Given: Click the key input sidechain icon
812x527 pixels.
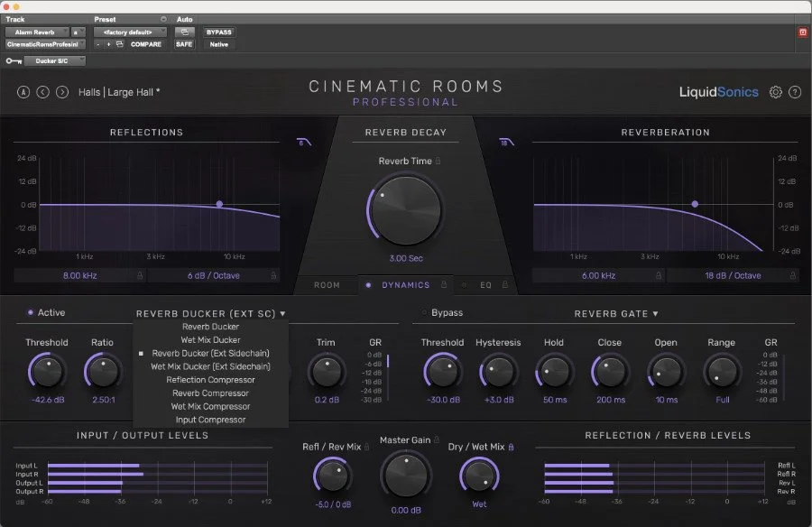Looking at the screenshot, I should (14, 61).
